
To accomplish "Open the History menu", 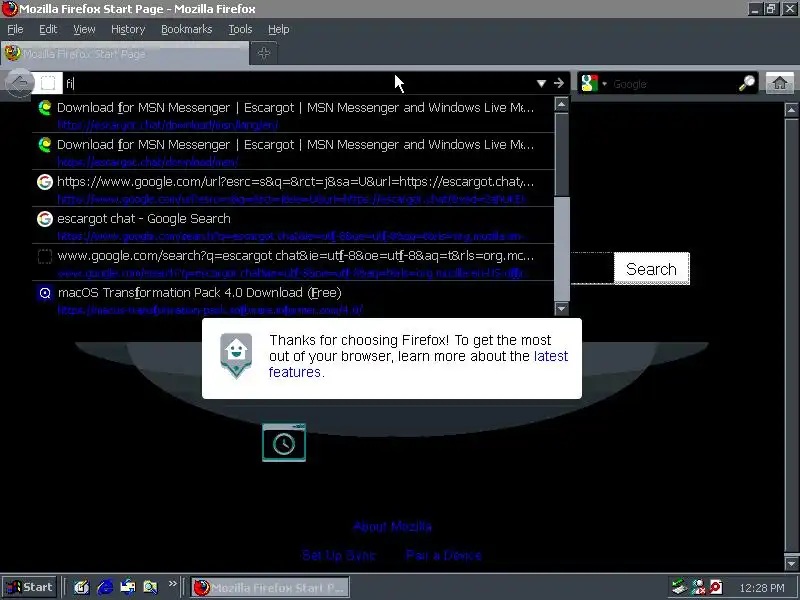I will click(128, 30).
